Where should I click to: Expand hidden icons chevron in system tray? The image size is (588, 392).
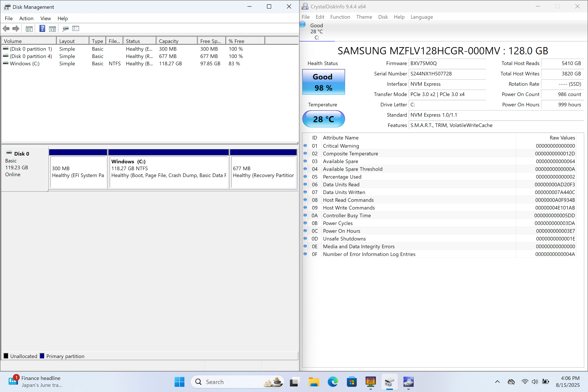click(x=497, y=382)
